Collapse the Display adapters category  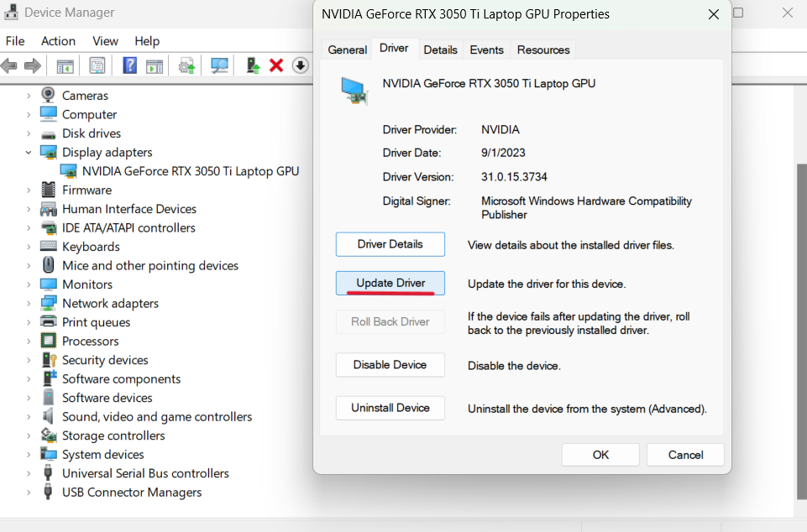[29, 152]
